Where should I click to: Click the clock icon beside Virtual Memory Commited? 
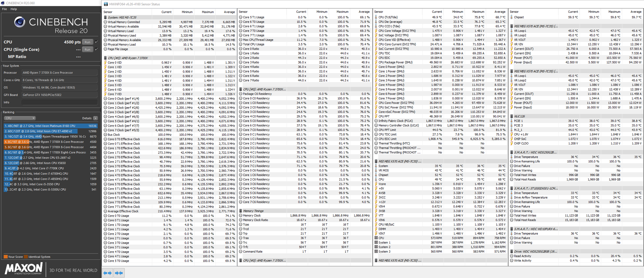click(105, 22)
